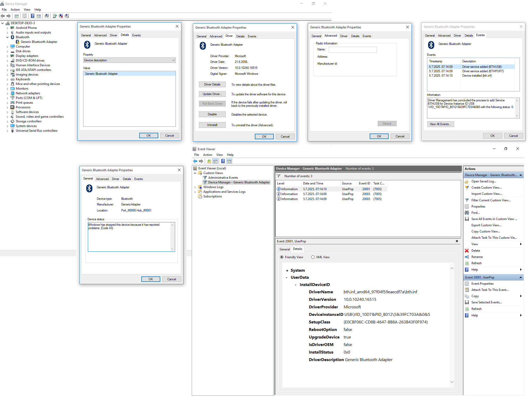Click Device Manager toolbar Properties icon

[x=24, y=16]
